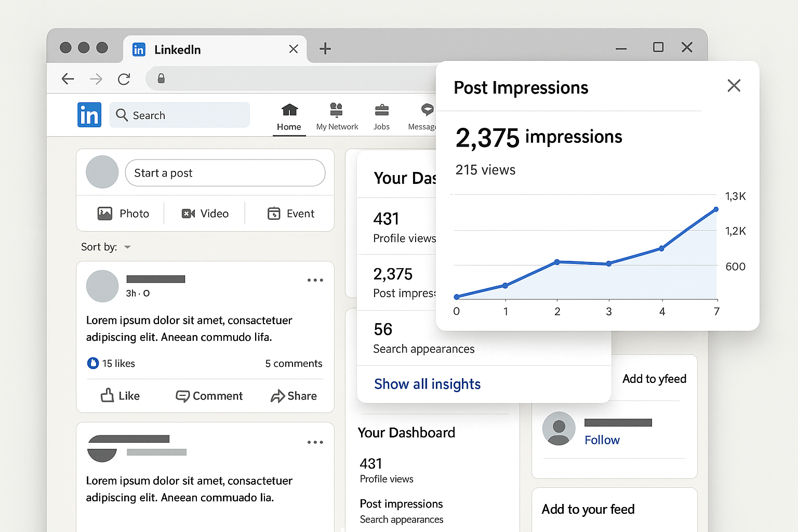Click the LinkedIn logo in the navbar

tap(89, 115)
